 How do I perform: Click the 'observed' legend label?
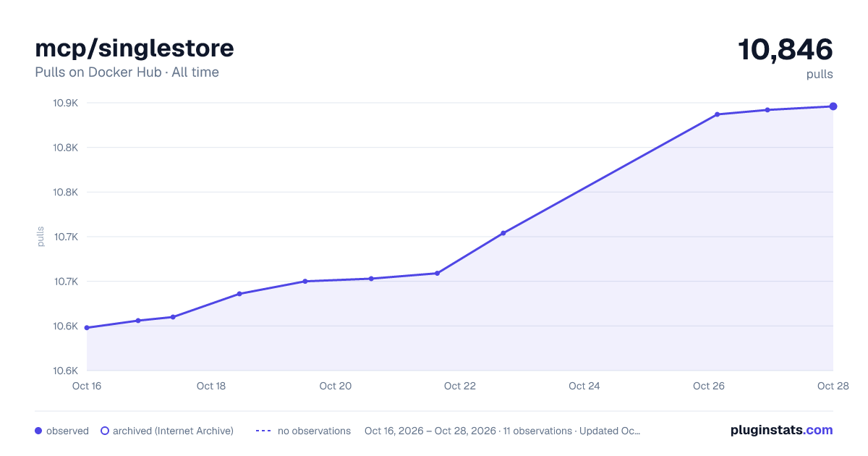point(67,431)
